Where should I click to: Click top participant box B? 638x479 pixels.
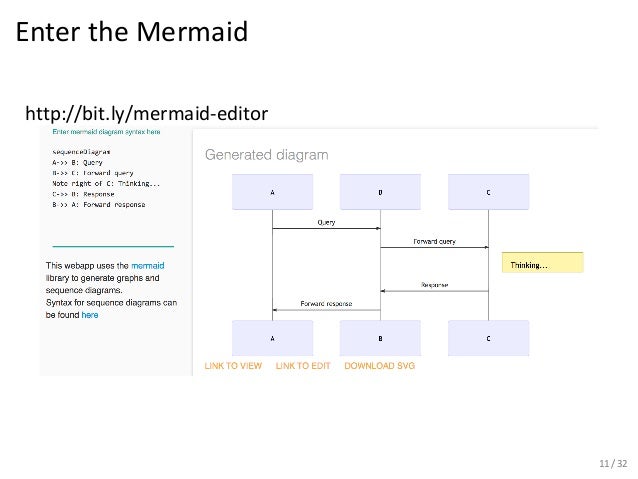(x=380, y=192)
